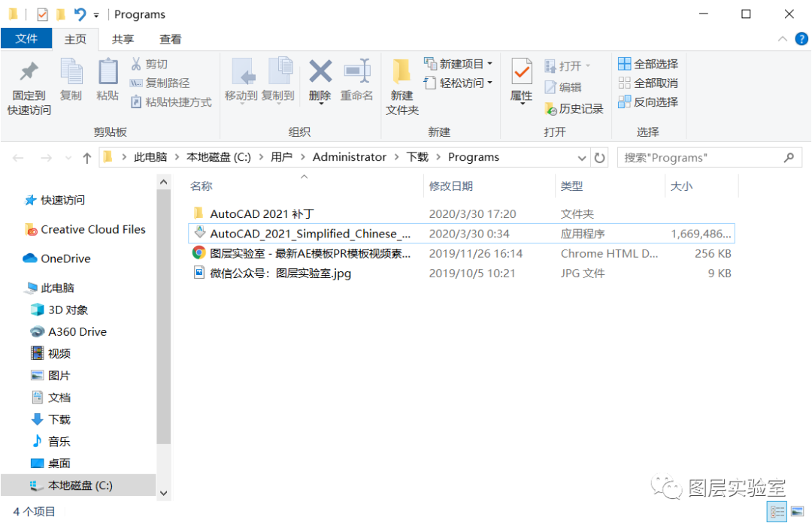Open Creative Cloud Files in navigation pane
Image resolution: width=812 pixels, height=523 pixels.
(x=86, y=229)
